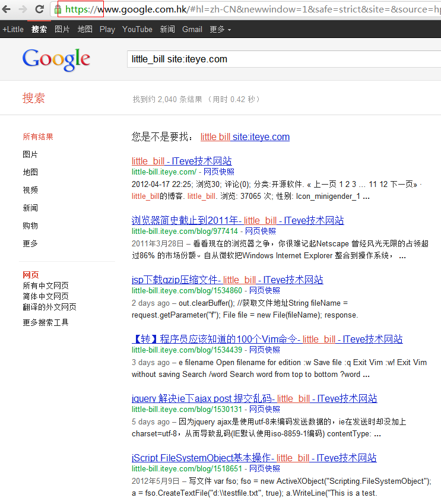Click result count text 找到约 2,040 条结果

(167, 99)
